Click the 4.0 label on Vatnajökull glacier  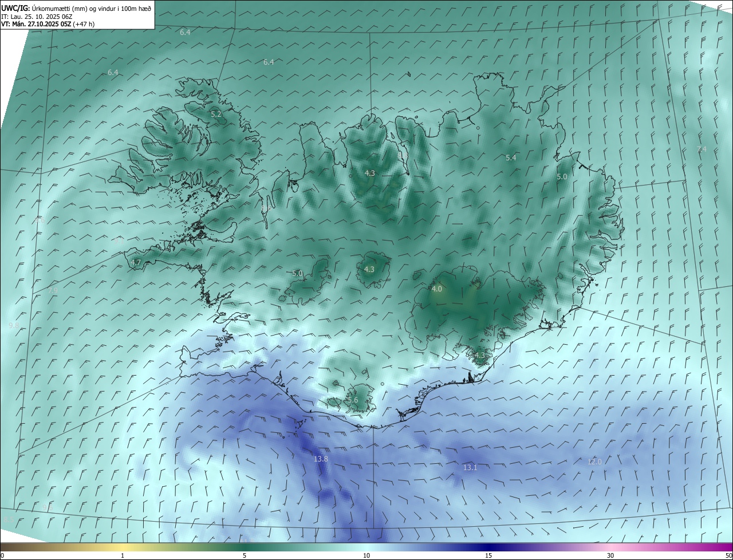[437, 289]
